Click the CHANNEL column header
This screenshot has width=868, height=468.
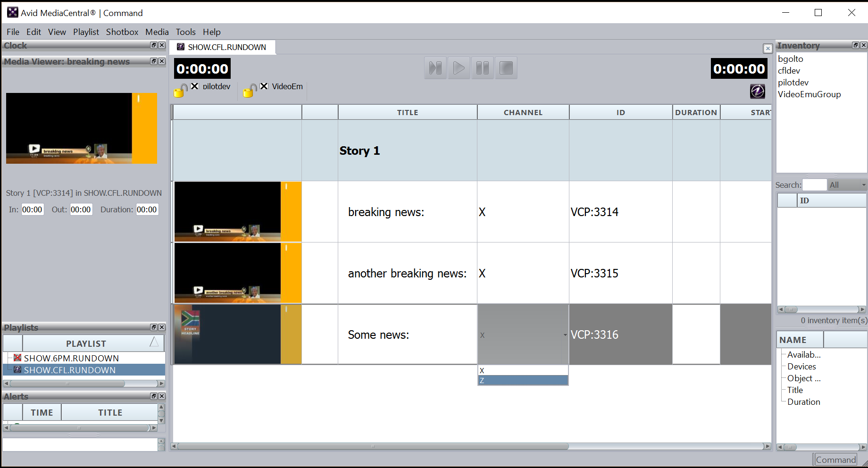523,112
